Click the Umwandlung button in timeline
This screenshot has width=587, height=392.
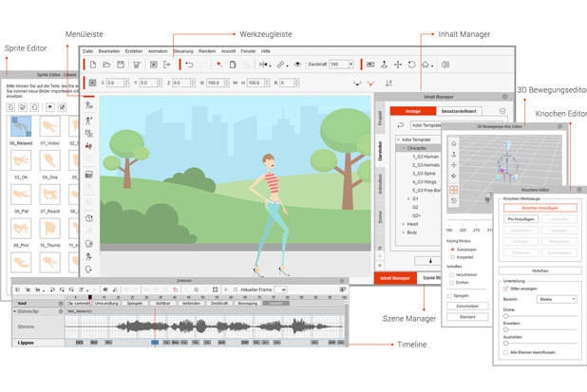pyautogui.click(x=106, y=304)
